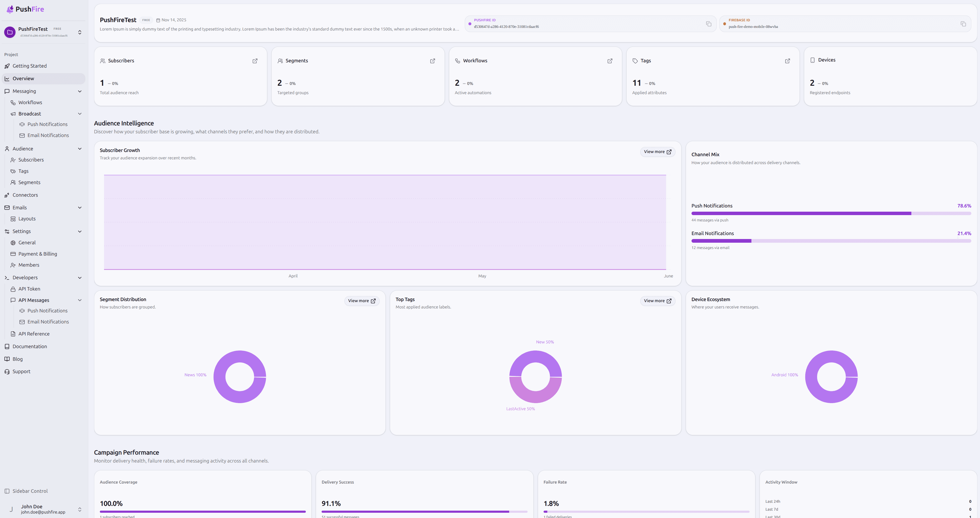Screen dimensions: 980x518
Task: Click the API Reference file icon
Action: [13, 334]
